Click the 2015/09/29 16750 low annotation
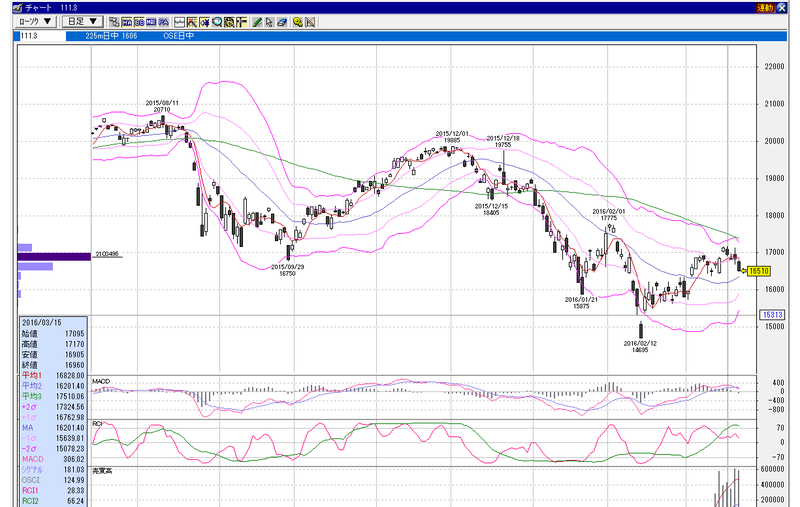Image resolution: width=800 pixels, height=507 pixels. (287, 270)
